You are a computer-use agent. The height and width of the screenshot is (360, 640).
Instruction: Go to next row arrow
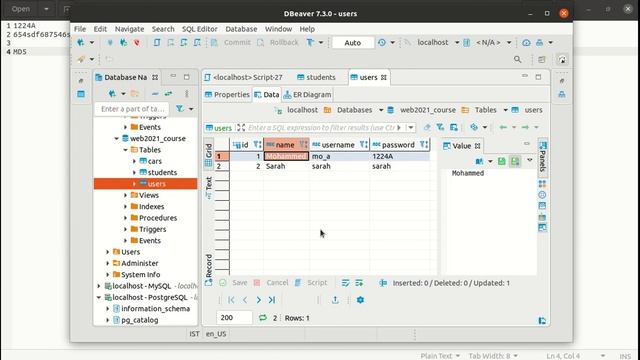click(258, 300)
